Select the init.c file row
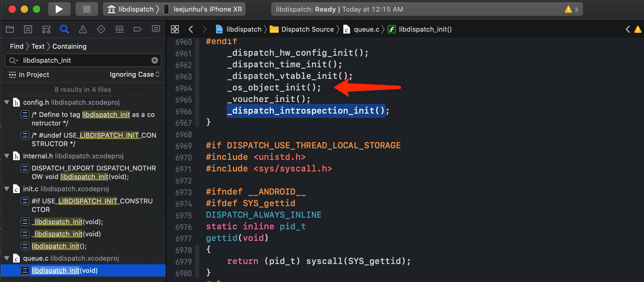 click(83, 189)
